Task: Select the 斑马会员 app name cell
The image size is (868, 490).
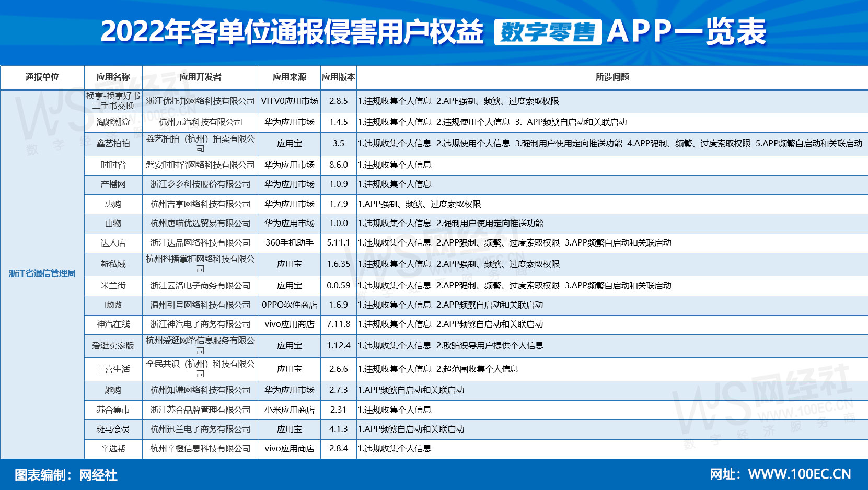Action: tap(113, 429)
